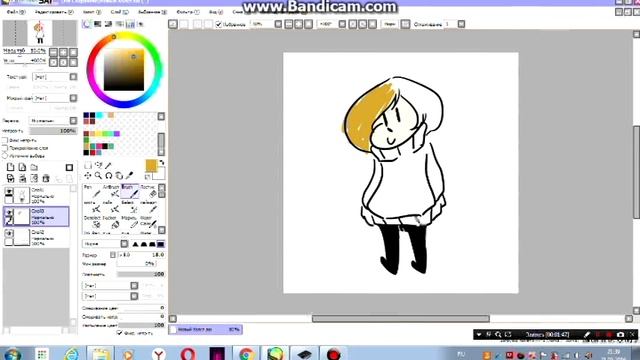This screenshot has height=360, width=640.
Task: Toggle selection source option
Action: (5, 156)
